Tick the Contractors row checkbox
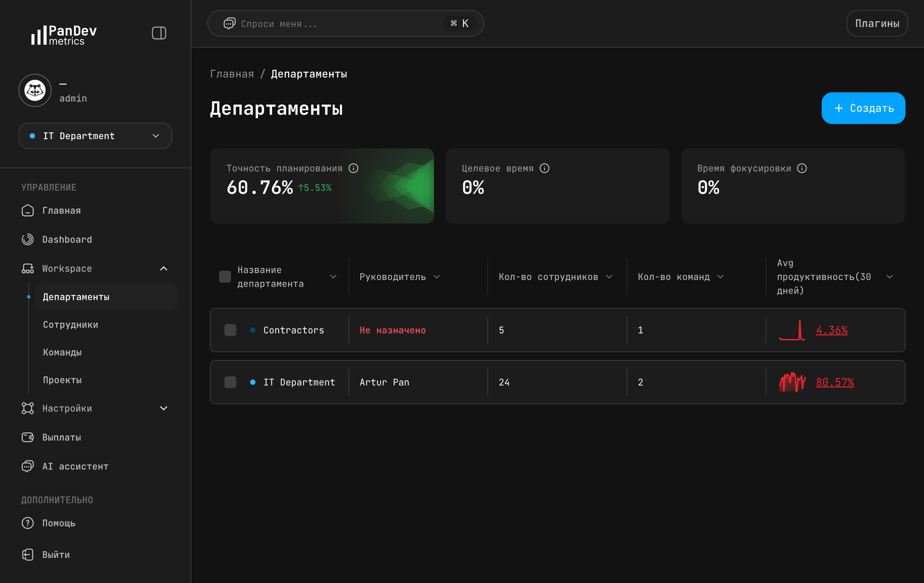Image resolution: width=924 pixels, height=583 pixels. [230, 330]
